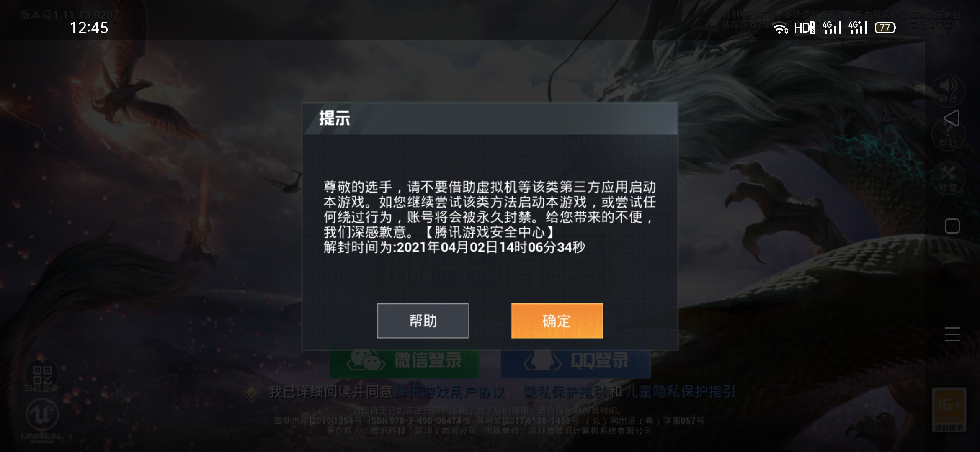The height and width of the screenshot is (452, 980).
Task: Open the 帮助 question-mark icon on right side
Action: pyautogui.click(x=948, y=136)
